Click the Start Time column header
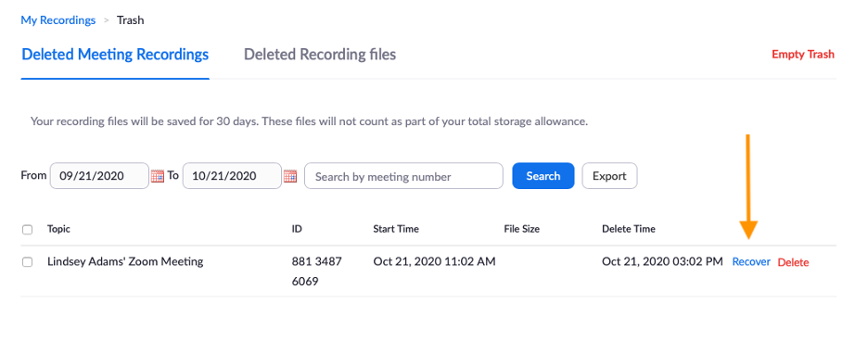This screenshot has height=341, width=868. coord(396,229)
